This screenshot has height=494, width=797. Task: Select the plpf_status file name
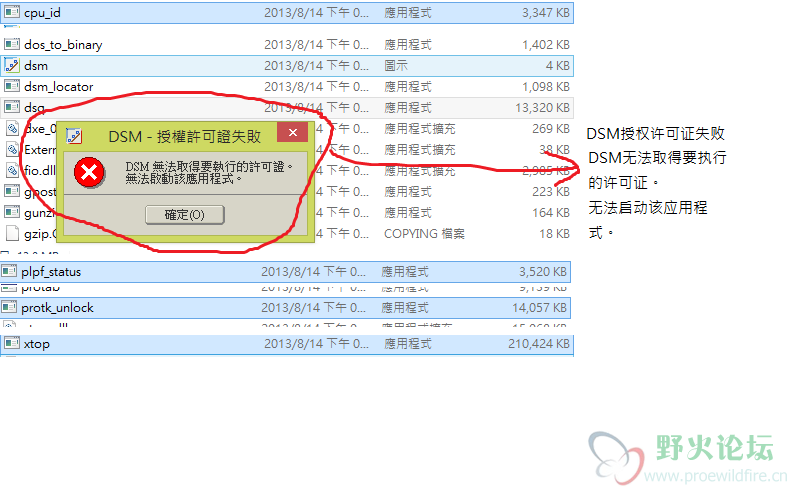point(51,272)
